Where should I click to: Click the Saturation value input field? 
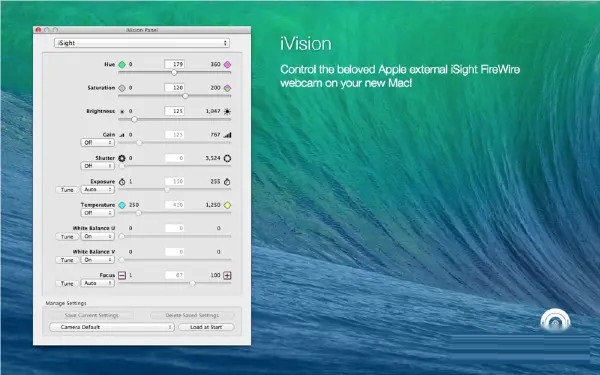coord(174,88)
